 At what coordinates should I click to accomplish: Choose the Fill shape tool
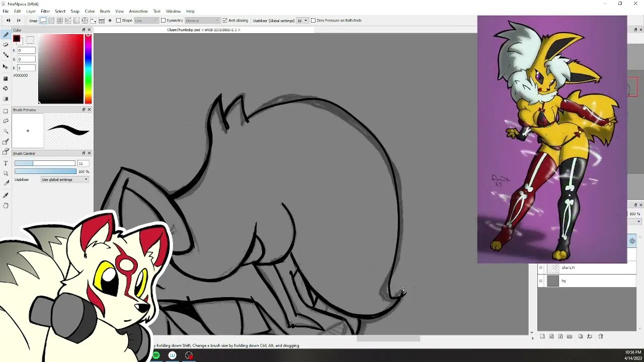point(6,78)
